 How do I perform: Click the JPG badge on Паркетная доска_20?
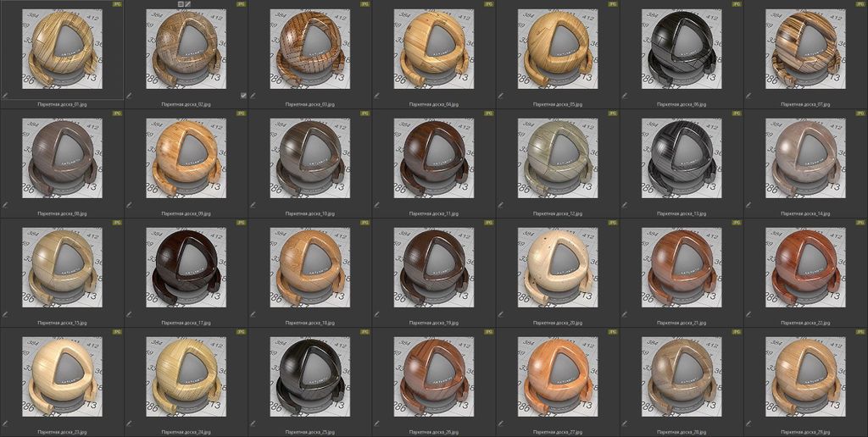[x=613, y=223]
